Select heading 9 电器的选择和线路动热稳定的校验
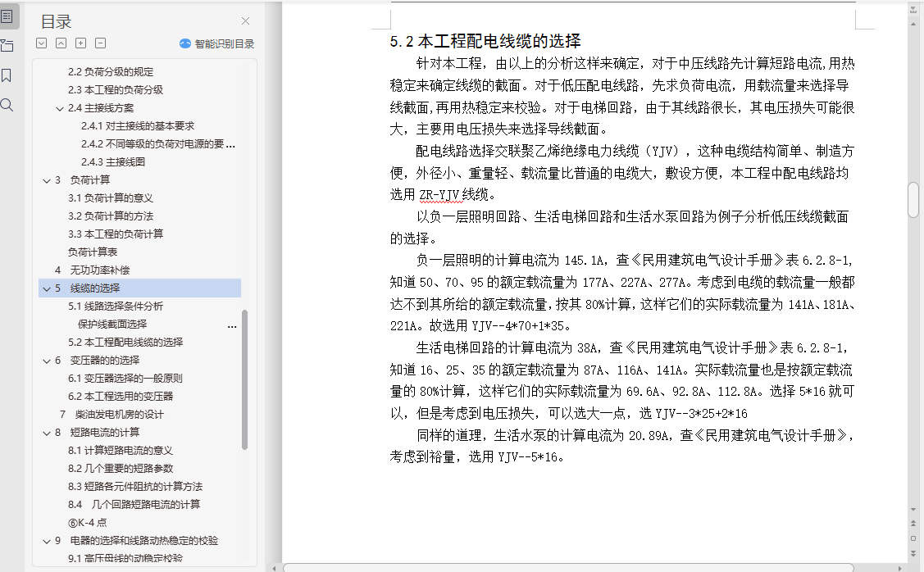The image size is (924, 572). (136, 541)
